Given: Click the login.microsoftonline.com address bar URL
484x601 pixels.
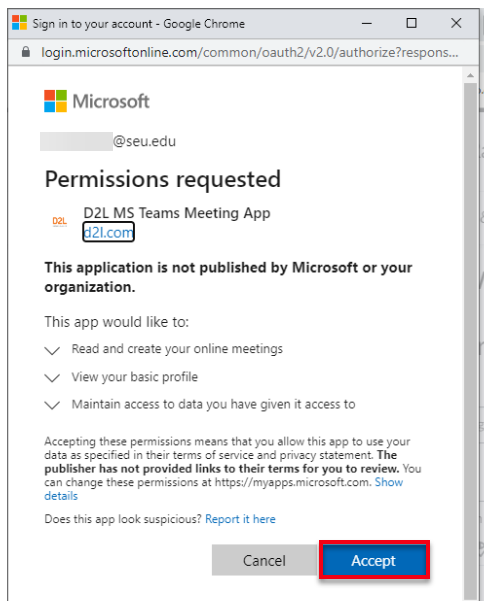Looking at the screenshot, I should pos(249,52).
